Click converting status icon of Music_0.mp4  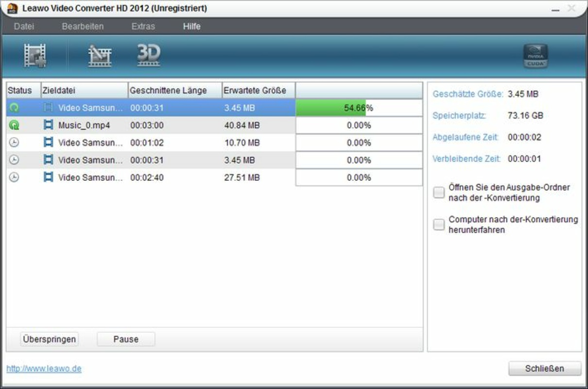[14, 125]
